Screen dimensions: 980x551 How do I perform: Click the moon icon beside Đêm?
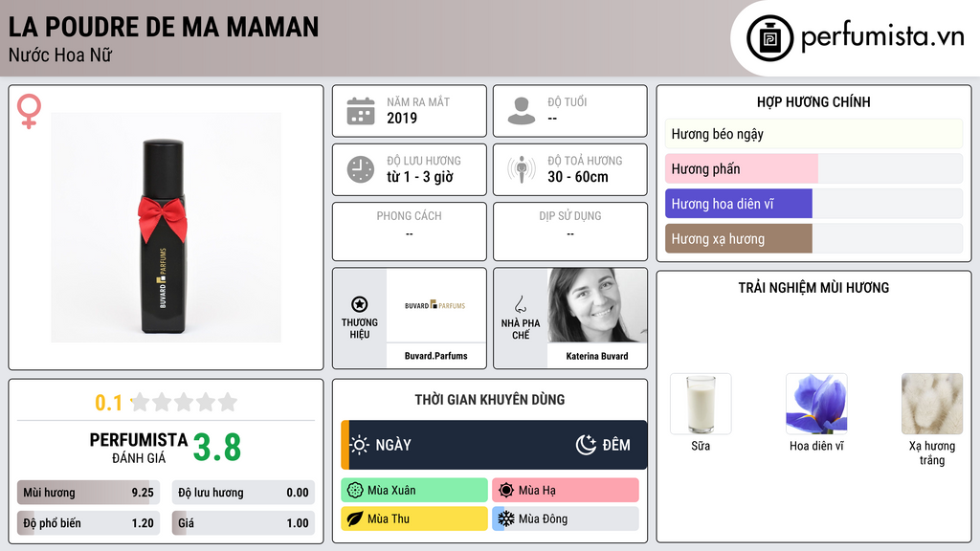point(586,445)
